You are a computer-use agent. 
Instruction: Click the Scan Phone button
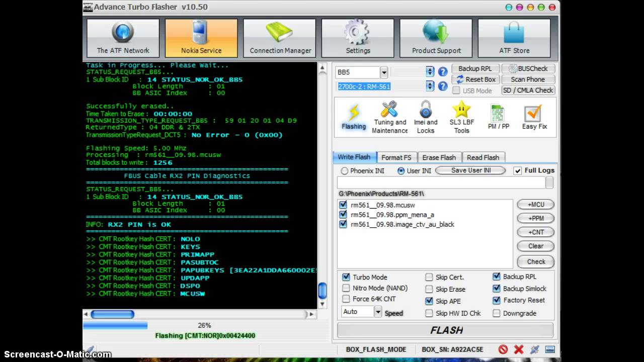point(528,79)
